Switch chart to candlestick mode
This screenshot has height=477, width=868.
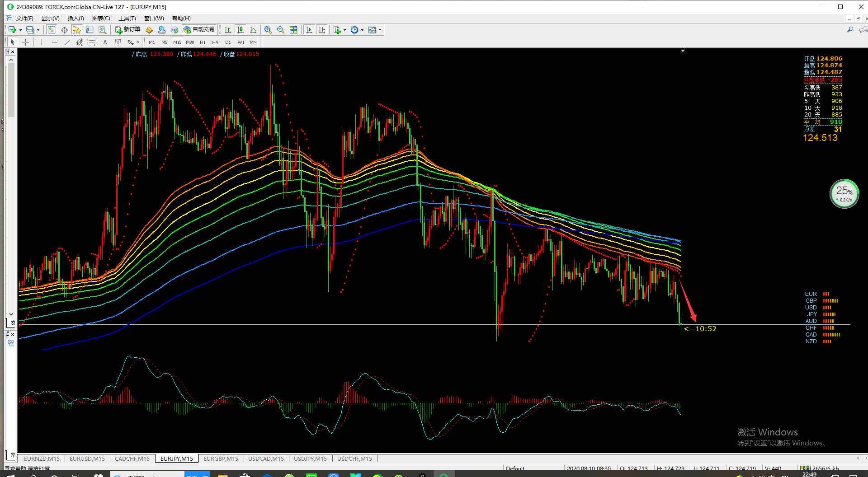point(241,30)
